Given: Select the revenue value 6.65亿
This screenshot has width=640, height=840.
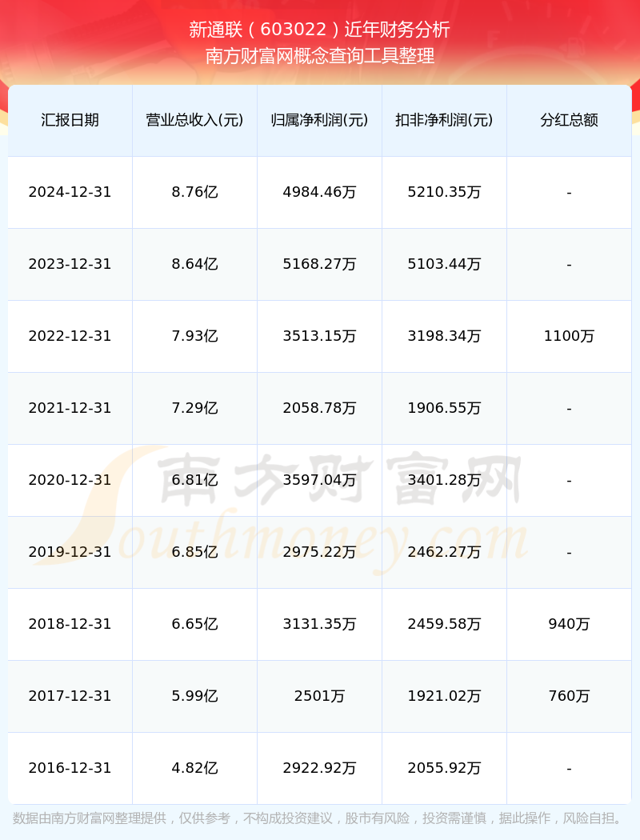Looking at the screenshot, I should coord(194,624).
